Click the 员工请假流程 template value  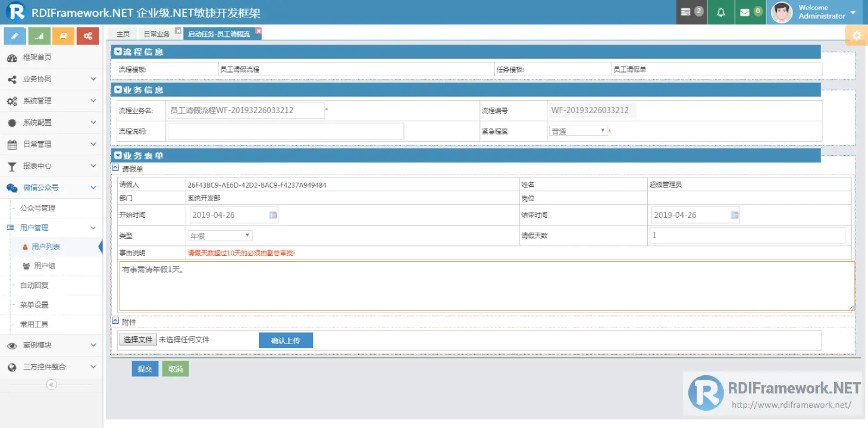click(x=240, y=69)
